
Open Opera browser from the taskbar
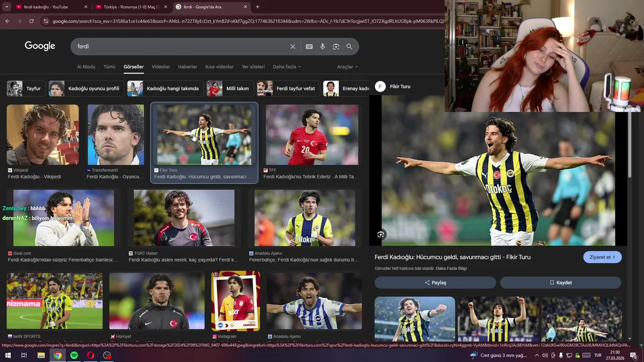click(91, 355)
